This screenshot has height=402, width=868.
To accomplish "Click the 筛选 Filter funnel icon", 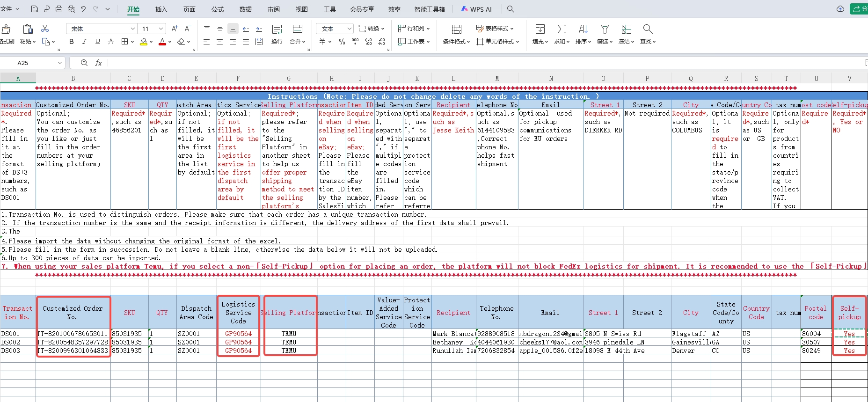I will [x=605, y=29].
